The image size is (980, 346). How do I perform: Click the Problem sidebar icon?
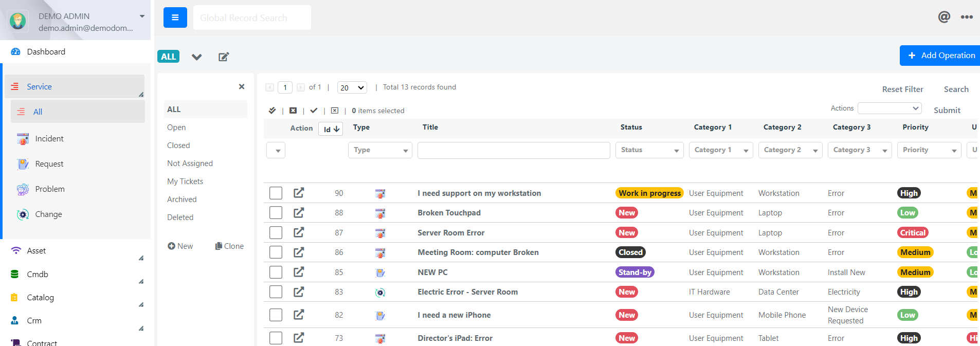point(23,189)
